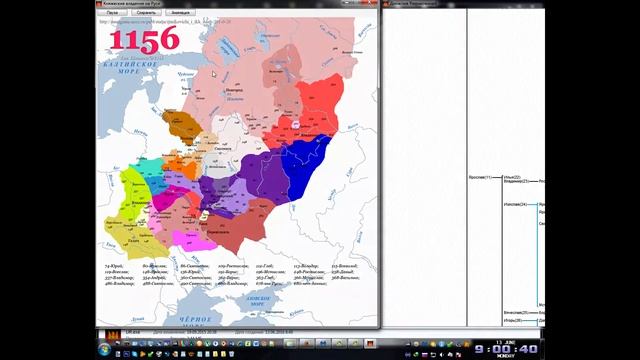
Task: Click the Russian flag language tray icon
Action: tap(424, 355)
